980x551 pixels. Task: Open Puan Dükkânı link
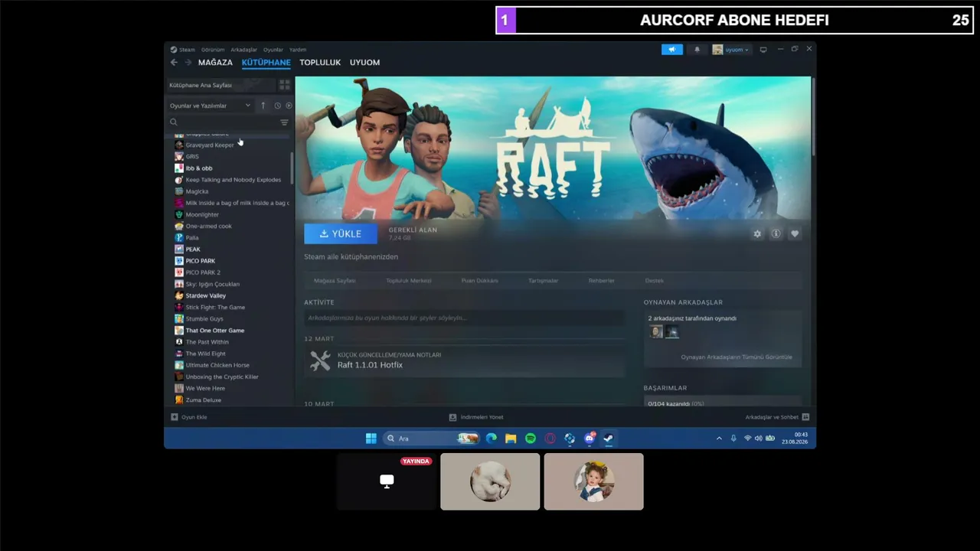point(479,281)
